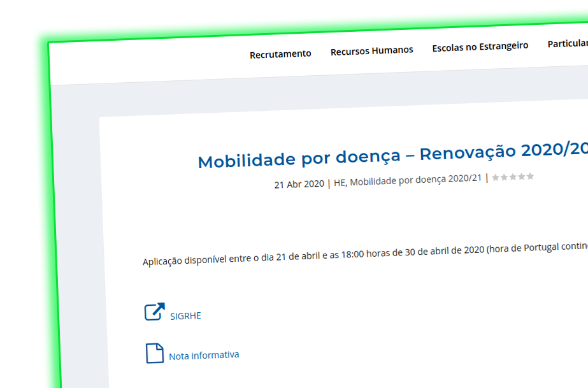This screenshot has height=388, width=588.
Task: Select Escolas no Estrangeiro in the navigation
Action: pyautogui.click(x=480, y=46)
